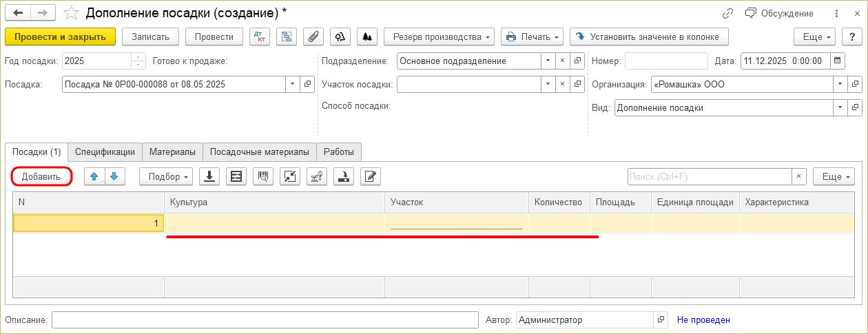The image size is (868, 334).
Task: Switch to the Посадки (1) tab
Action: click(37, 152)
